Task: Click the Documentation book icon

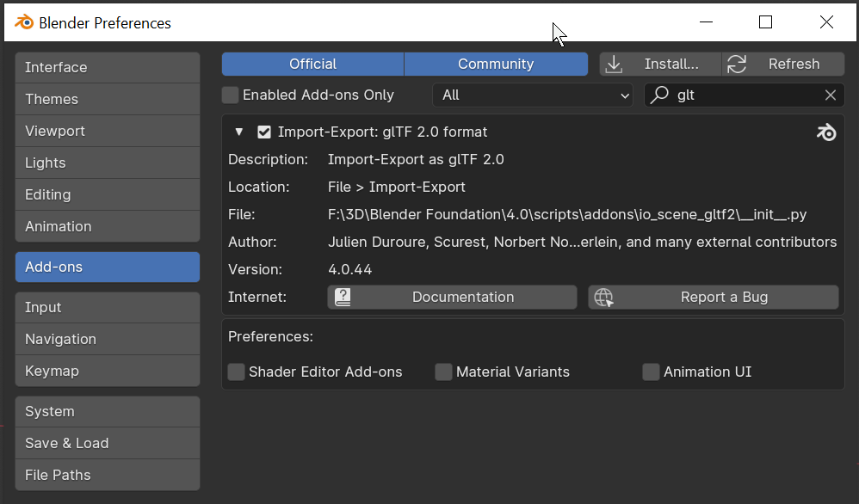Action: point(343,297)
